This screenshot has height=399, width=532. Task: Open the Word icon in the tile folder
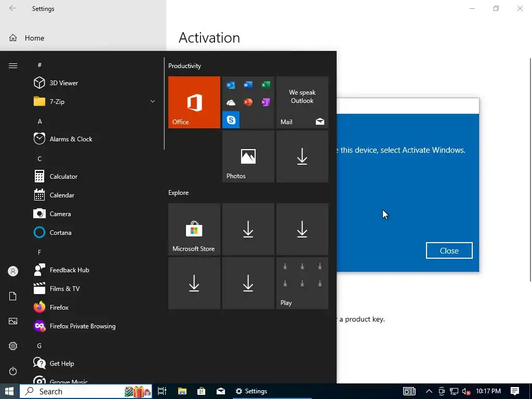[x=248, y=85]
